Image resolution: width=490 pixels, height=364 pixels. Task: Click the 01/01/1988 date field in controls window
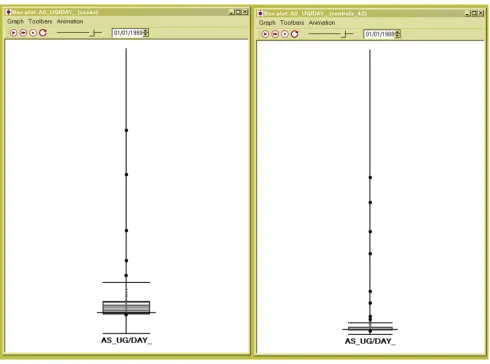[380, 34]
